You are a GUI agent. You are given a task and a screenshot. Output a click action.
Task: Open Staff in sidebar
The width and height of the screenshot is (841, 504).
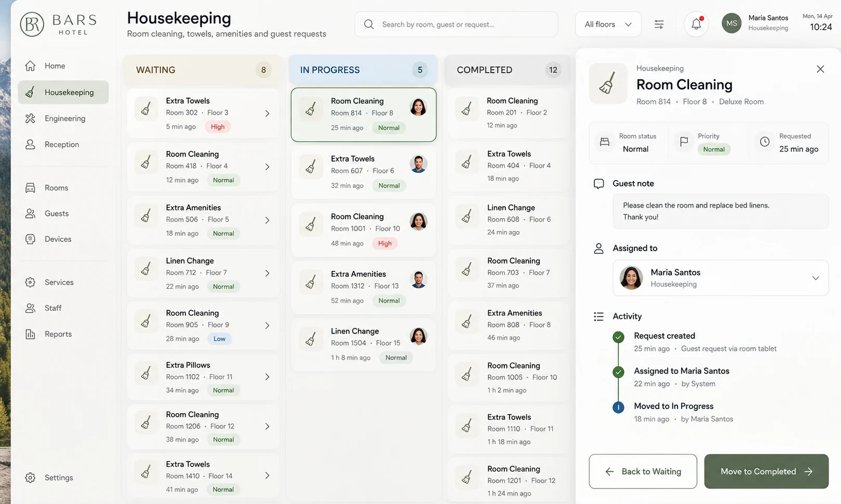(x=63, y=308)
